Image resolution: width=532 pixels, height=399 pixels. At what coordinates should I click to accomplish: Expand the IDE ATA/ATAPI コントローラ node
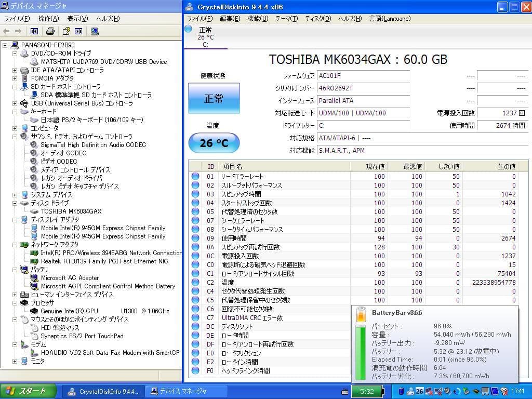click(15, 70)
